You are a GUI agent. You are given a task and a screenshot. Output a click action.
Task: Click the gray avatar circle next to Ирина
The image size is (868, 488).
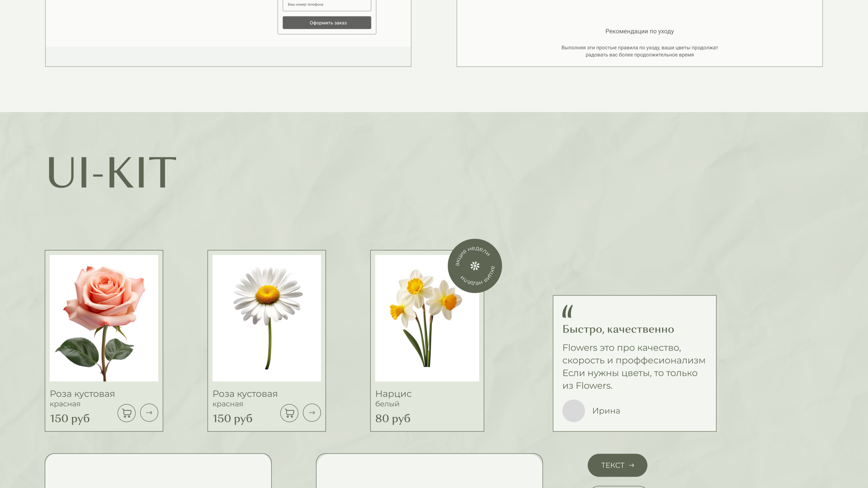573,410
